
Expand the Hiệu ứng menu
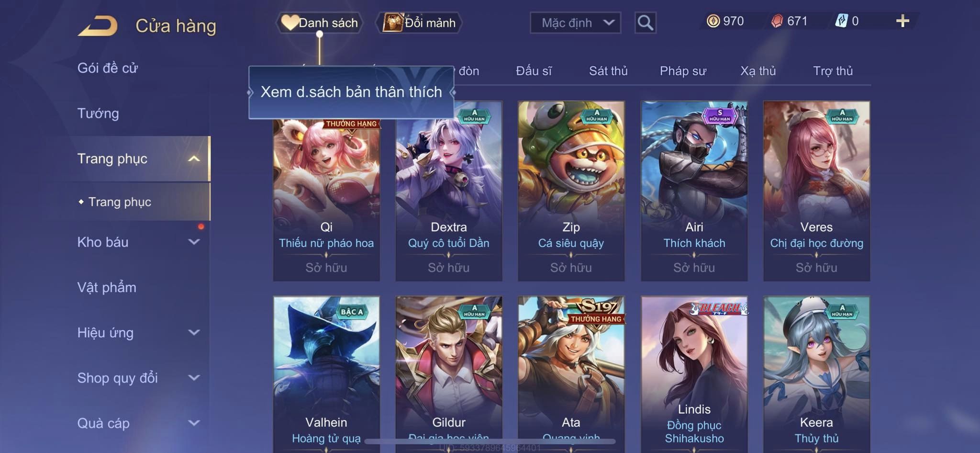tap(194, 332)
